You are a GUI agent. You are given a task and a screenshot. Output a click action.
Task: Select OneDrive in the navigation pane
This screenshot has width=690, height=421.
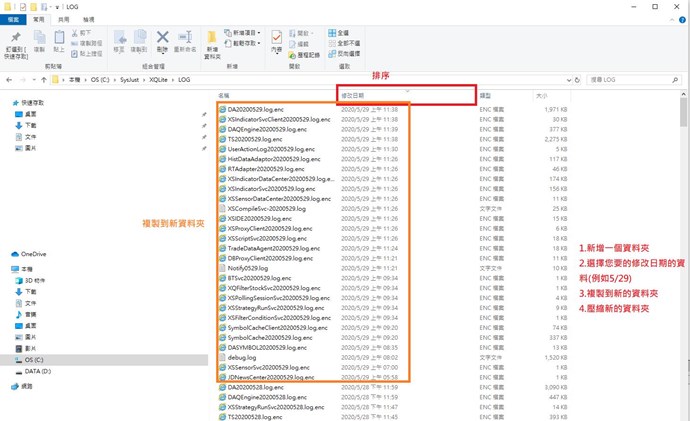tap(33, 254)
